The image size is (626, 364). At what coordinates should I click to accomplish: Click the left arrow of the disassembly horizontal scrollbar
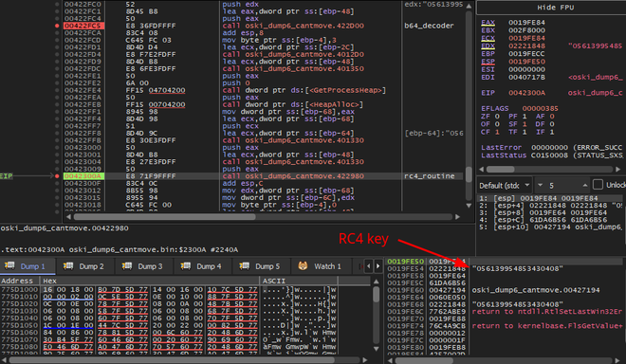68,217
